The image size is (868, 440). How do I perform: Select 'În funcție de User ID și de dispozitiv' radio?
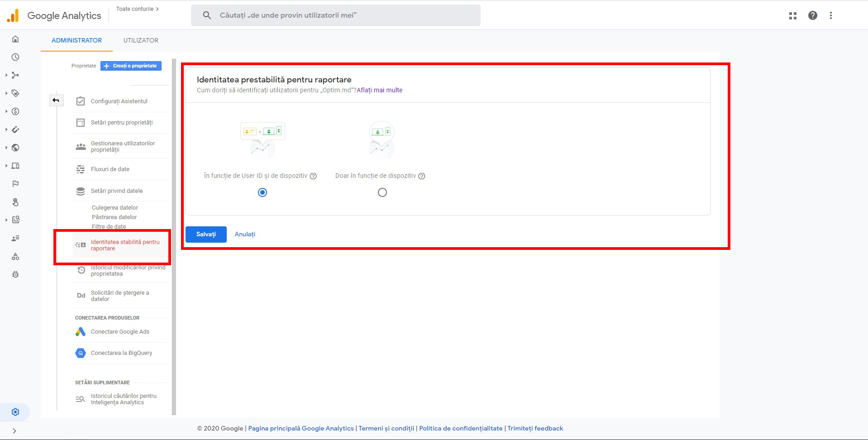click(x=262, y=192)
